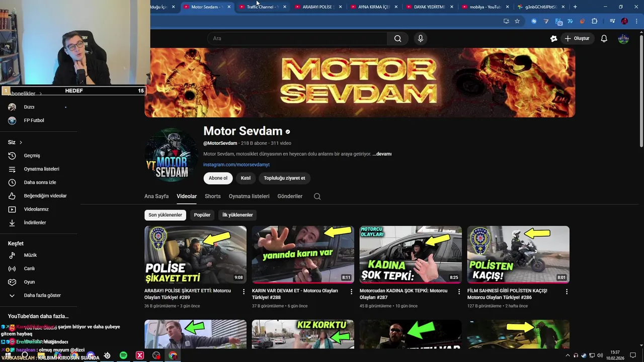Viewport: 644px width, 362px height.
Task: Open Chrome from the taskbar
Action: (173, 355)
